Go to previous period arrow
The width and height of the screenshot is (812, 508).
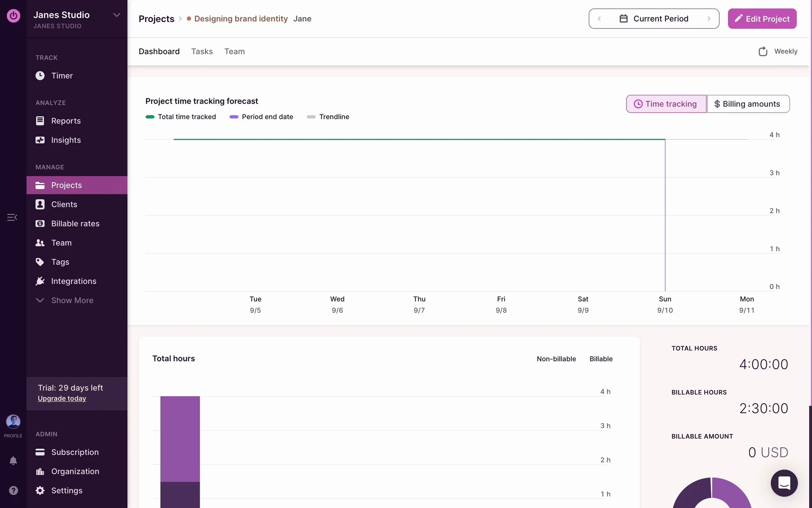pyautogui.click(x=599, y=19)
